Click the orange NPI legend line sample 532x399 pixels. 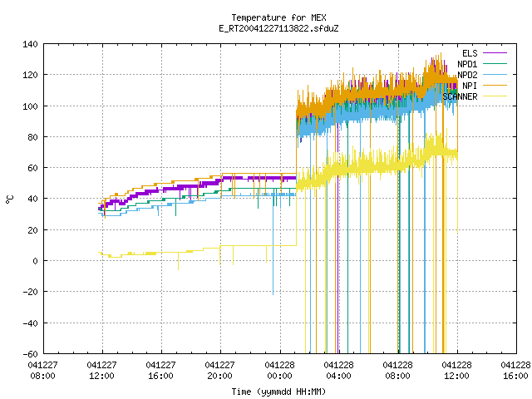pyautogui.click(x=495, y=85)
